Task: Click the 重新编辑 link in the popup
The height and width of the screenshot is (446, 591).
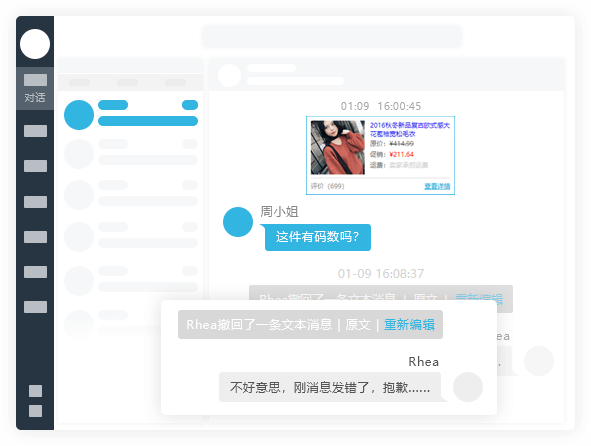Action: tap(409, 325)
